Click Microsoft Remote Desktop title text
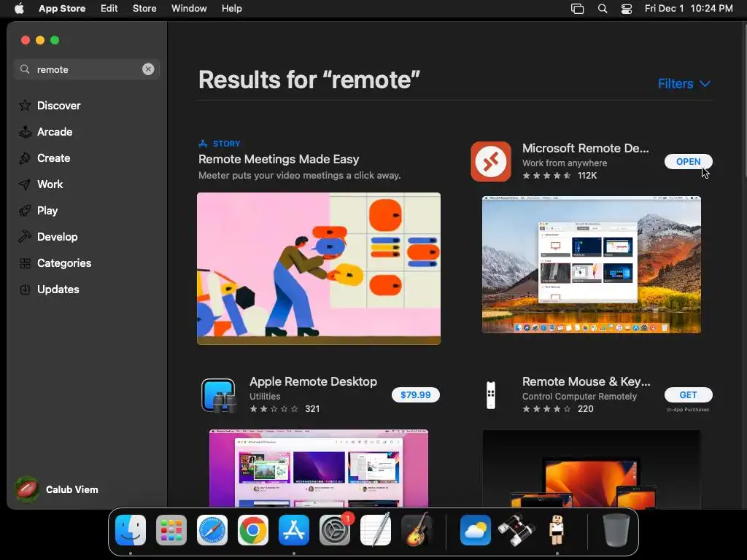The image size is (747, 560). click(586, 148)
